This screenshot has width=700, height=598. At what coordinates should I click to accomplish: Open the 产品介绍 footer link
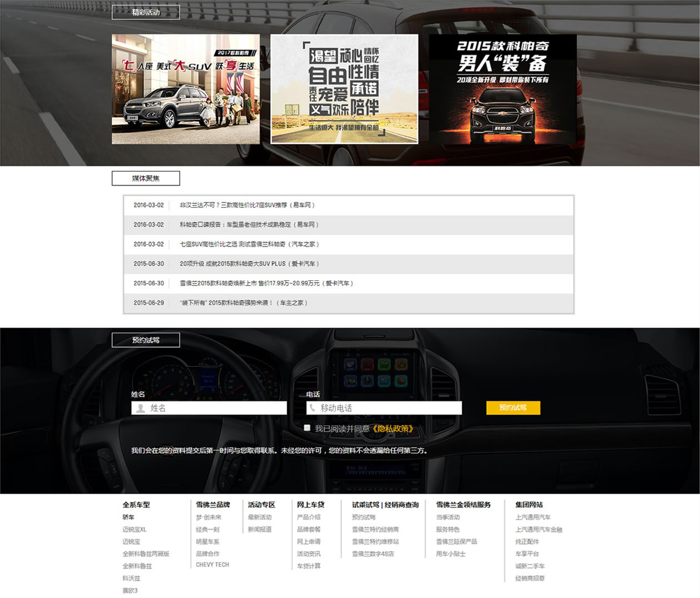309,517
